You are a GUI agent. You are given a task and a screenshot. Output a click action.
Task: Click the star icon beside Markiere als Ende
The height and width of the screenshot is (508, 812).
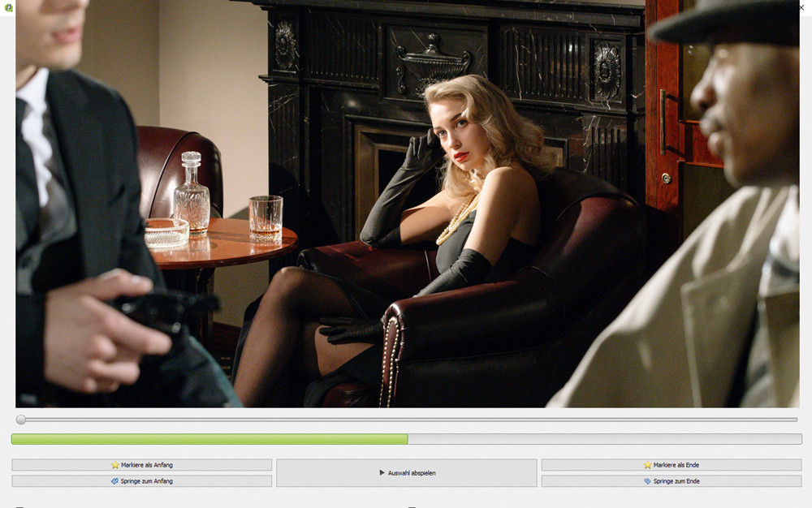point(647,465)
